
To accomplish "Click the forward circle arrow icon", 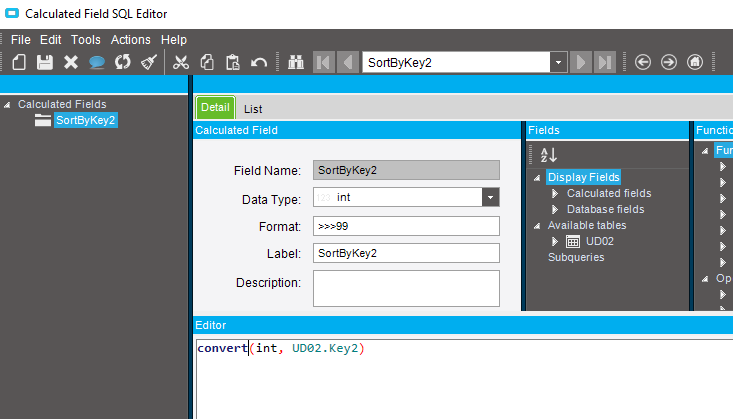I will coord(669,62).
